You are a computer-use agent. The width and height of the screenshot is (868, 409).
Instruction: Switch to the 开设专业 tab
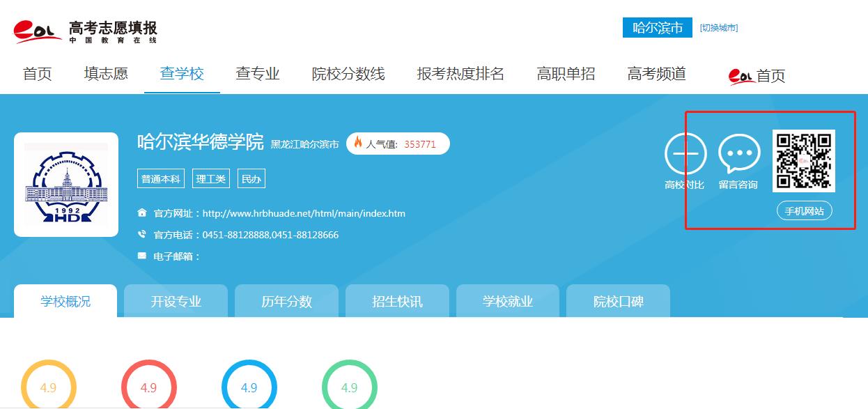(x=176, y=301)
